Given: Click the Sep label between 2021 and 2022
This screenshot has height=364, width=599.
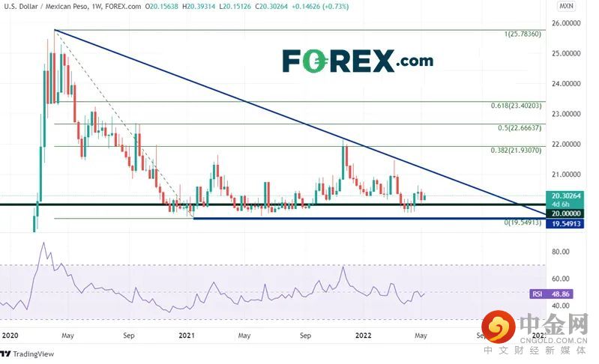Looking at the screenshot, I should [x=305, y=336].
